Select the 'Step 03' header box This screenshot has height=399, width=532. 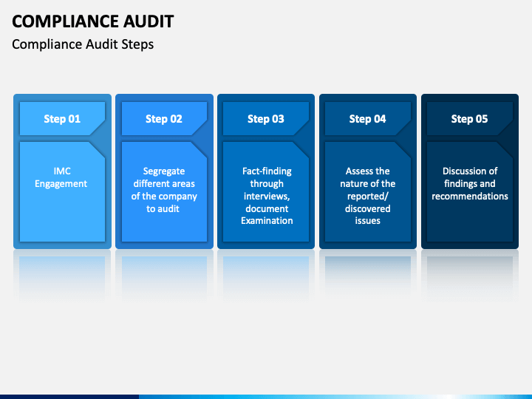point(266,119)
